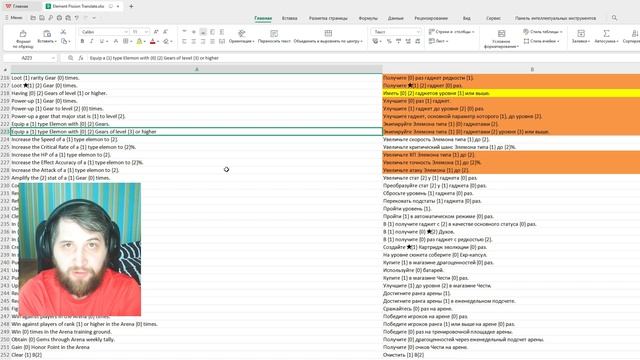This screenshot has height=360, width=640.
Task: Click the Conditional Formatting icon
Action: (501, 33)
